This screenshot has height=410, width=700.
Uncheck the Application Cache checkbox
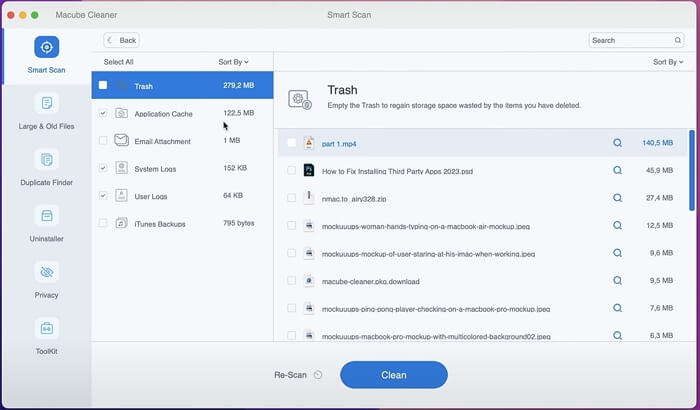coord(103,113)
